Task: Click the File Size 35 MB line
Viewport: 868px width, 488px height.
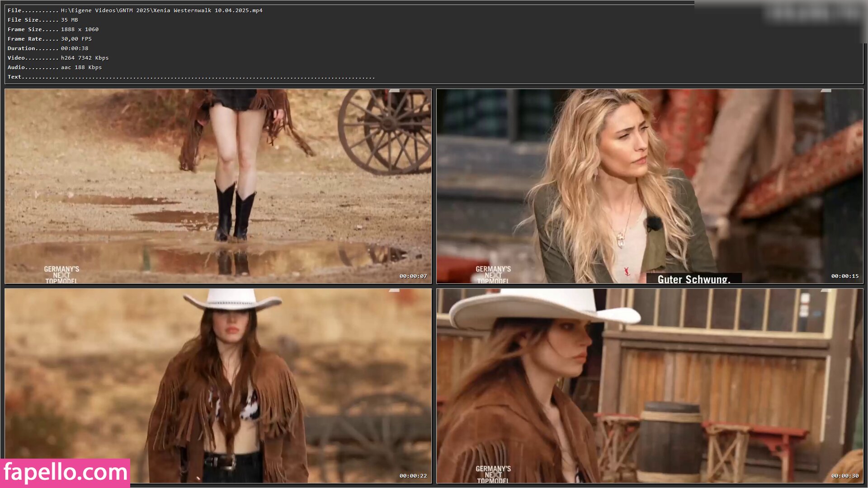Action: point(43,20)
